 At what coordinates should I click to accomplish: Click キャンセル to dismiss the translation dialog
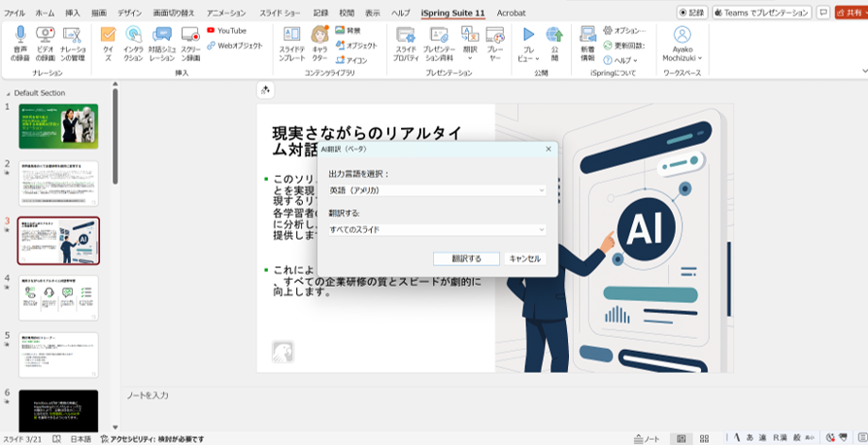[x=524, y=258]
